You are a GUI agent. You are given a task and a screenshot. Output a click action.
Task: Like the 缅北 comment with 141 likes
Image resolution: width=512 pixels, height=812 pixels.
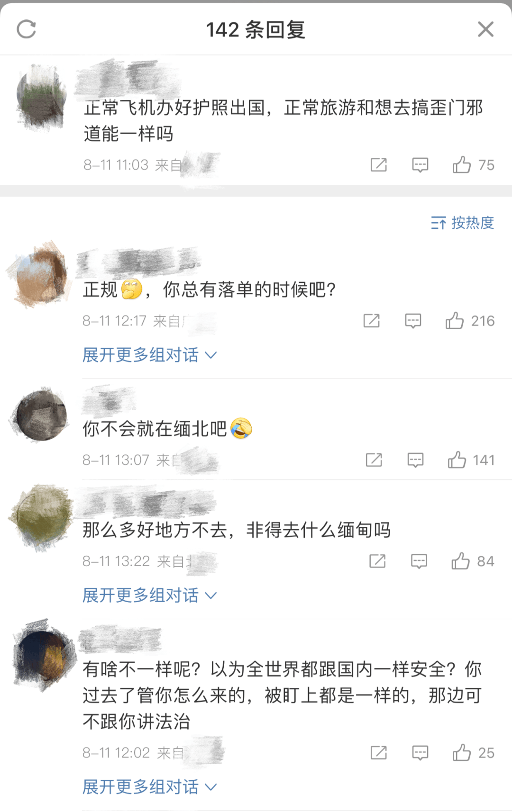point(471,460)
